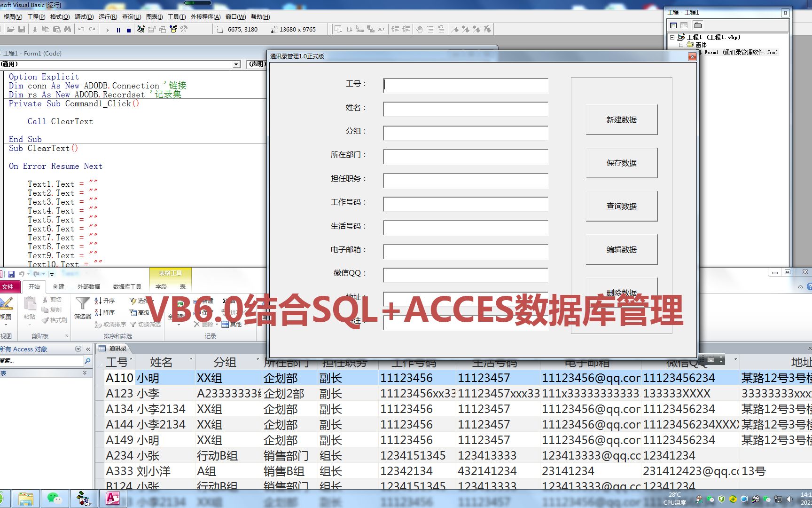Open the Form Layout Window icon

[x=162, y=29]
